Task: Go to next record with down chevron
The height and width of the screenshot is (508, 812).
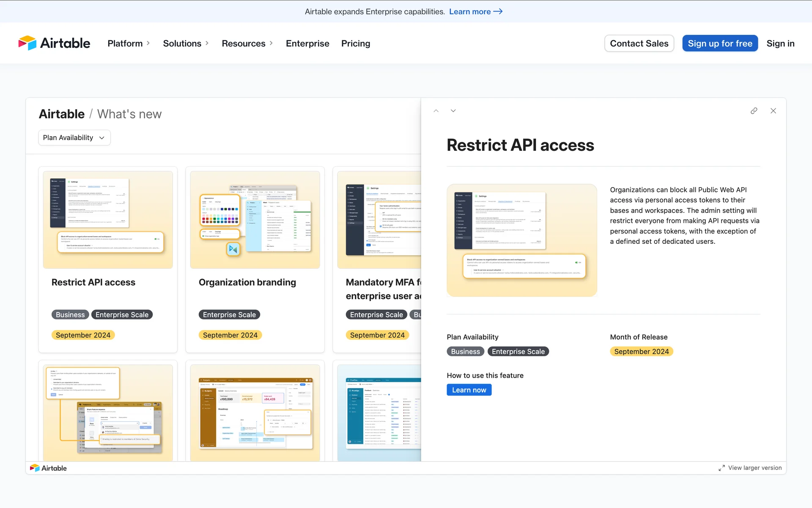Action: [x=453, y=111]
